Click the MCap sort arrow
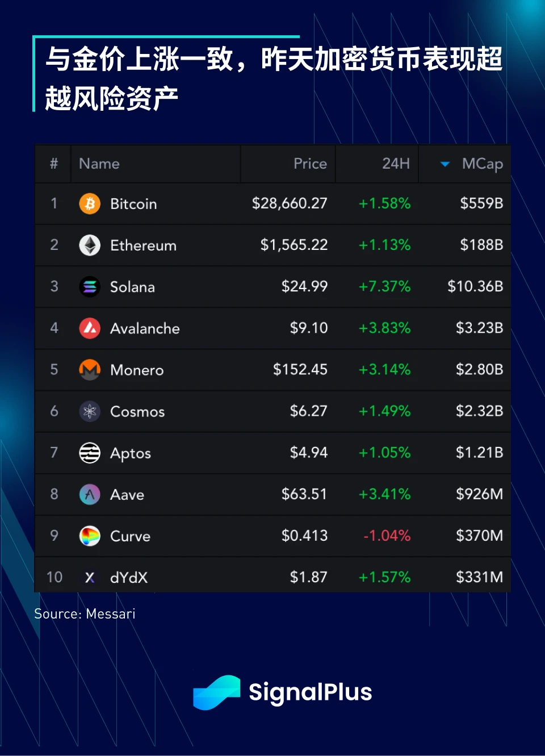Viewport: 545px width, 756px height. (445, 164)
